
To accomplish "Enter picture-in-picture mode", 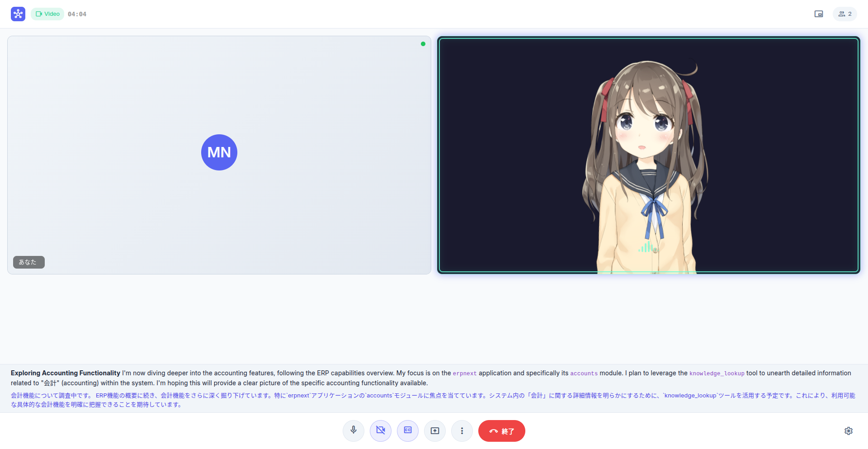I will point(819,14).
